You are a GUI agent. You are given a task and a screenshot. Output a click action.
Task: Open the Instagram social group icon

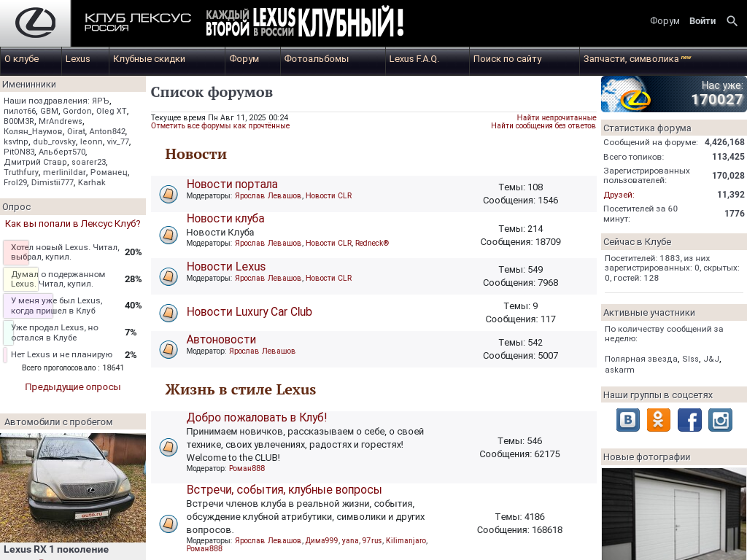[720, 420]
